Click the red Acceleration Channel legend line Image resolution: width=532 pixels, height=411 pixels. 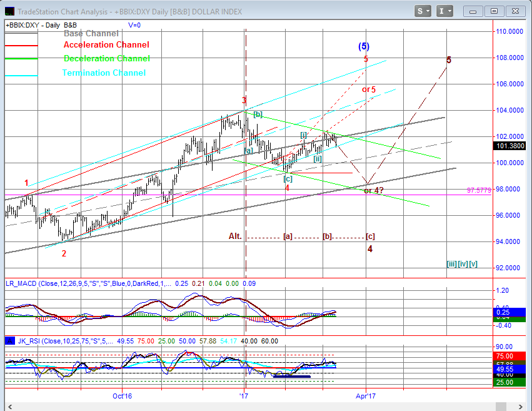click(x=21, y=45)
